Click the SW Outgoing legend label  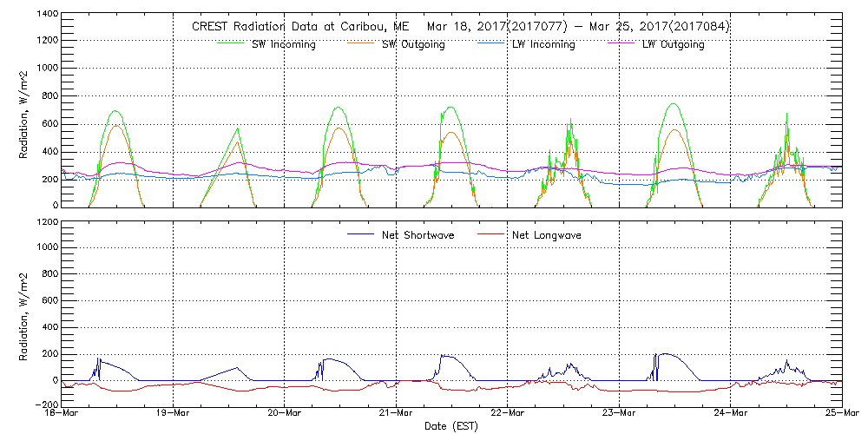(413, 44)
